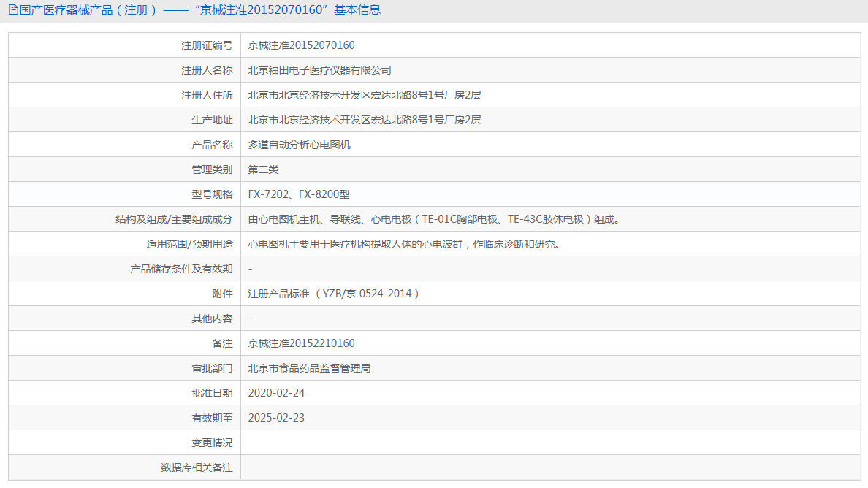
Task: Click the 批准日期 label
Action: [212, 393]
